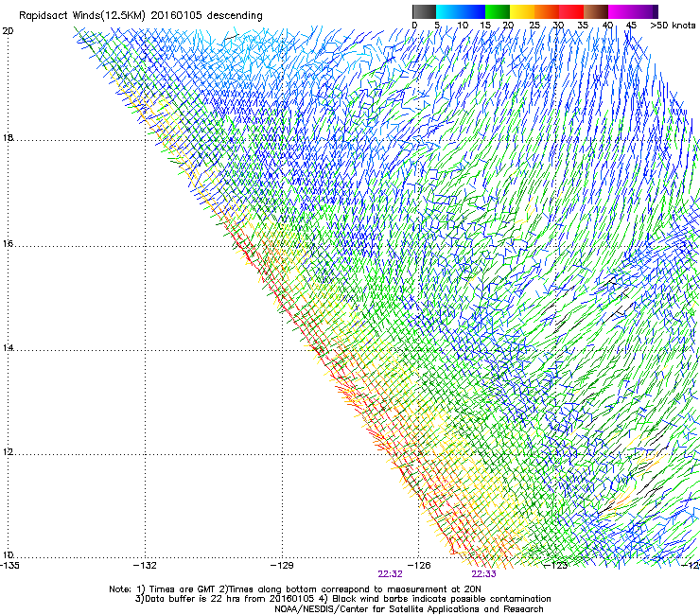Click the latitude label 16
700x615 pixels.
click(x=8, y=243)
